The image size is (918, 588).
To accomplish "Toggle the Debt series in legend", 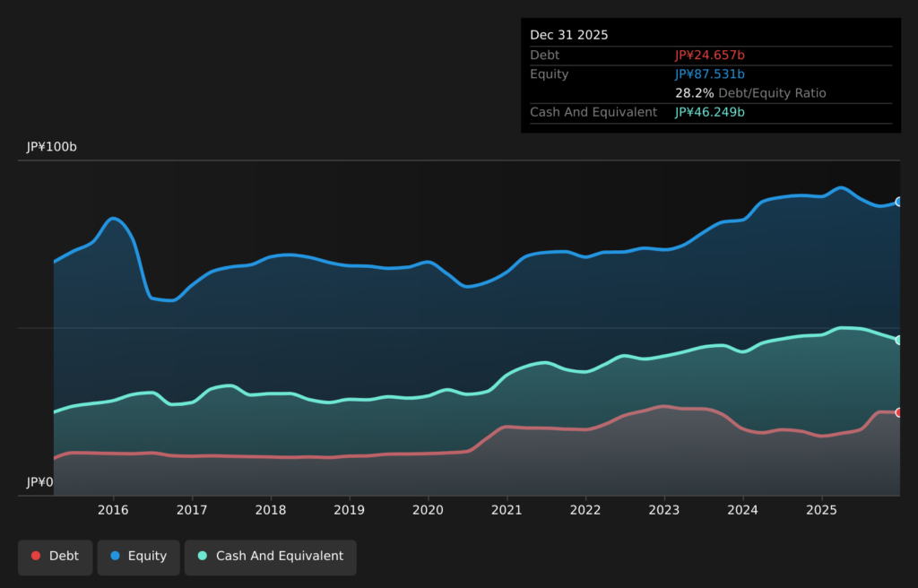I will pos(55,557).
